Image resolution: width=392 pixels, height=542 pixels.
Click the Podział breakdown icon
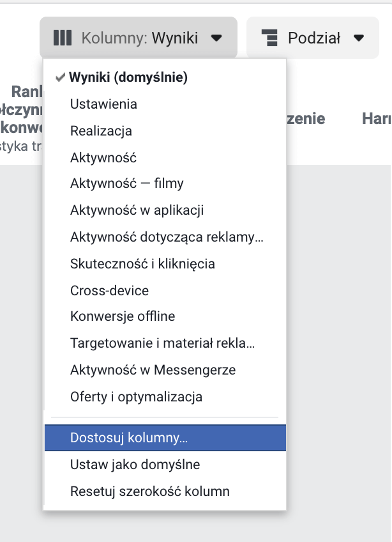271,38
